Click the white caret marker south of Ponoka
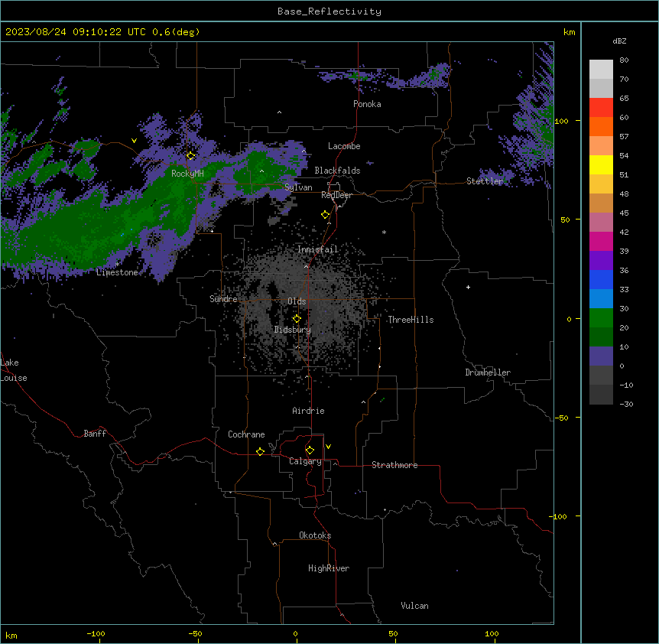This screenshot has height=644, width=659. pos(279,112)
